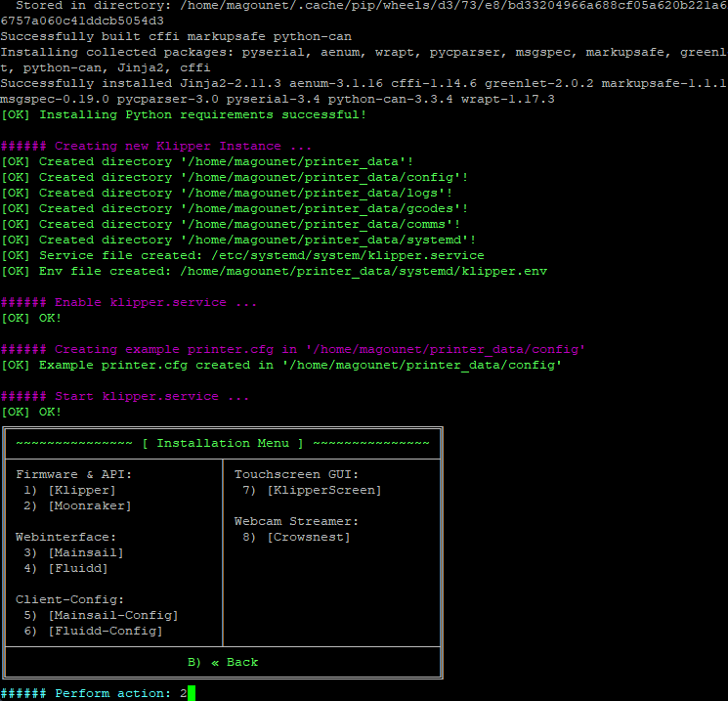Click the 'Enable klipper.service' heading line

[129, 302]
